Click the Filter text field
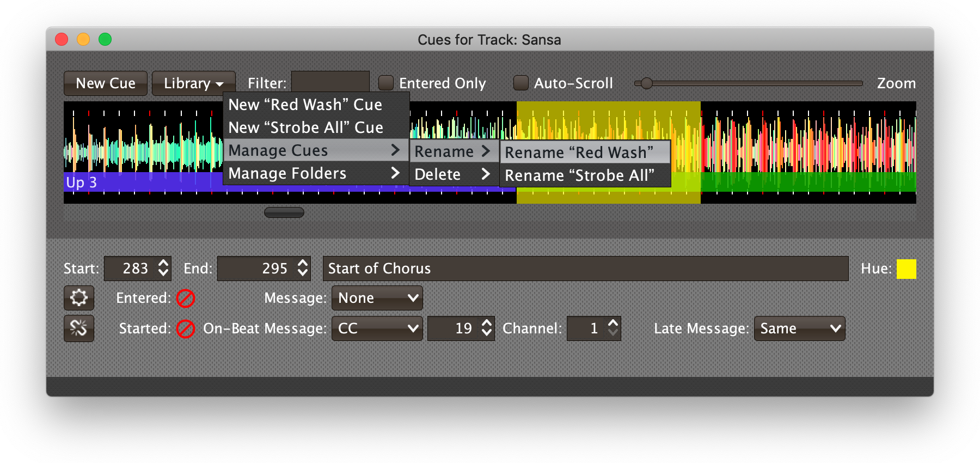The width and height of the screenshot is (980, 463). 330,83
